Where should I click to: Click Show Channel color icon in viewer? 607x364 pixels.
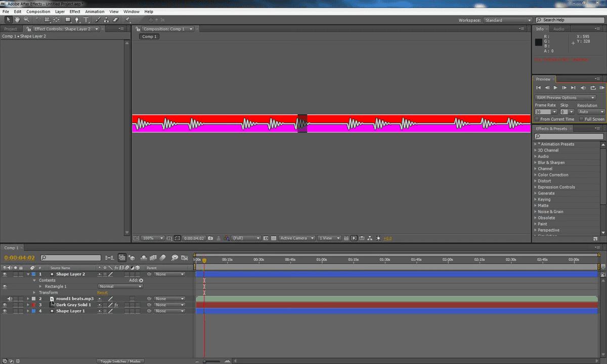[226, 238]
